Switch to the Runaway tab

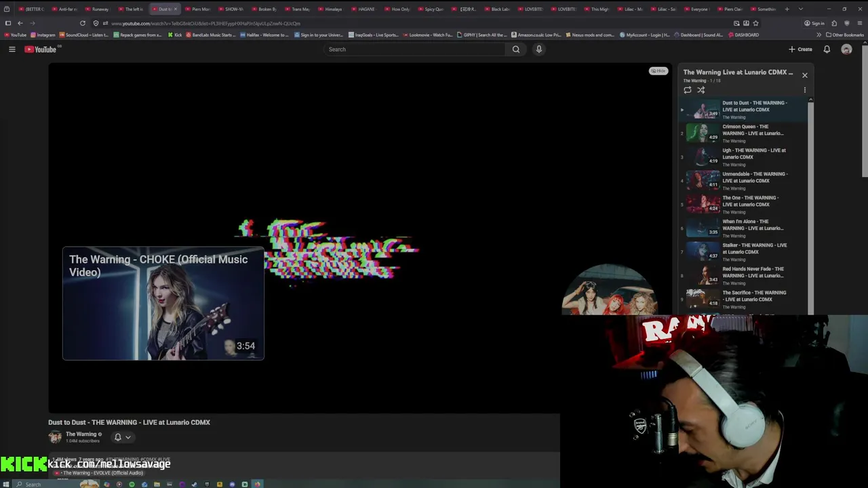[100, 9]
